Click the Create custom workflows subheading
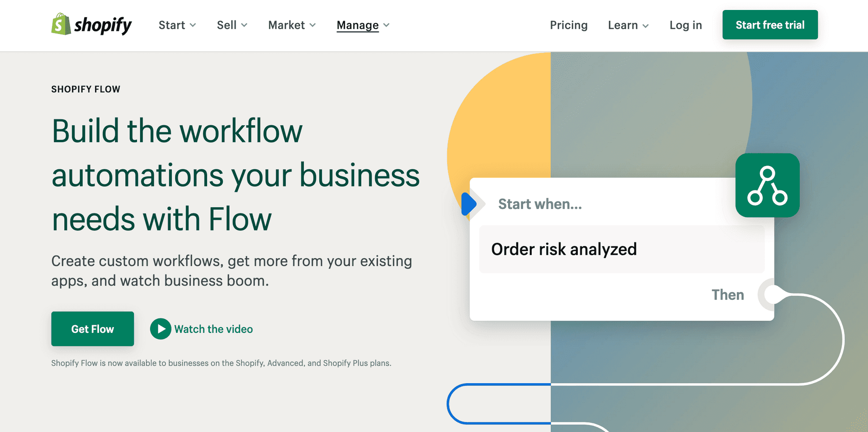868x432 pixels. [231, 271]
